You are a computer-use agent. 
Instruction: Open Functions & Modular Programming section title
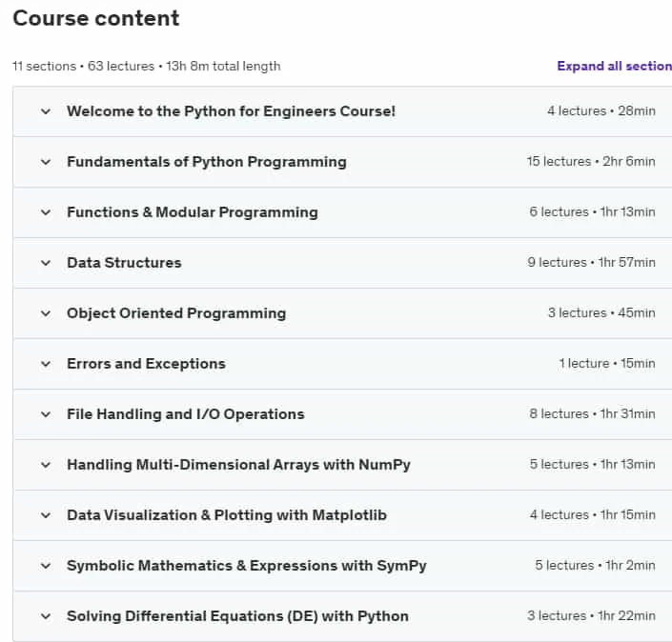[193, 212]
